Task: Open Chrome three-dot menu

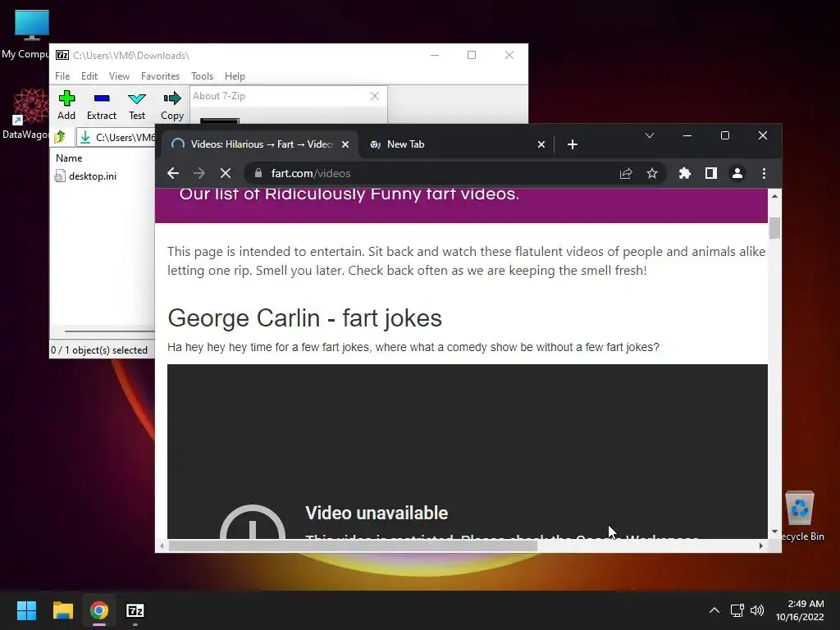Action: (x=764, y=173)
